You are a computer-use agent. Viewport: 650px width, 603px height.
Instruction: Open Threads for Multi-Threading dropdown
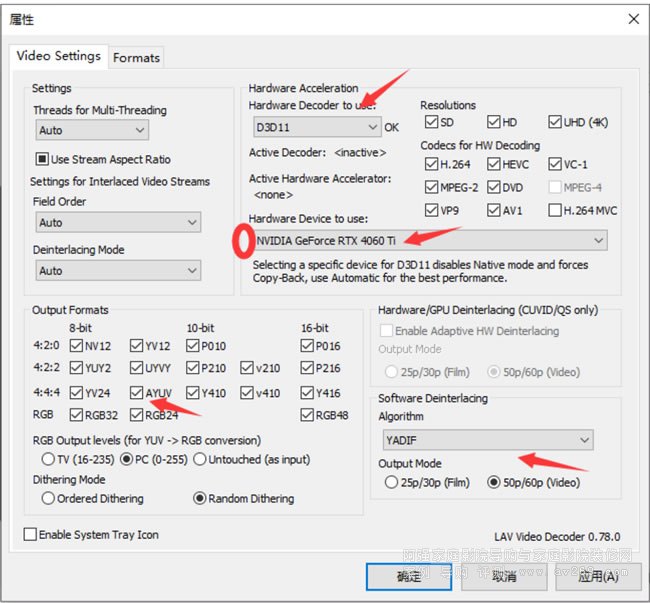tap(91, 130)
